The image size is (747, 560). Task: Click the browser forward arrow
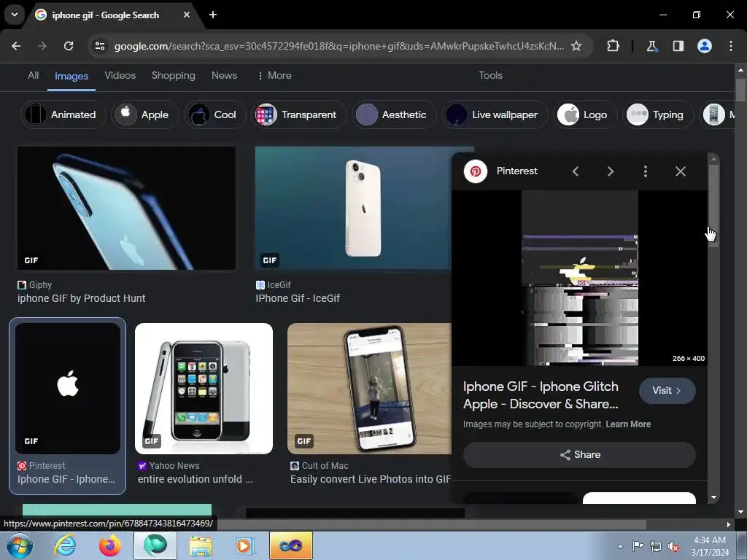point(42,46)
